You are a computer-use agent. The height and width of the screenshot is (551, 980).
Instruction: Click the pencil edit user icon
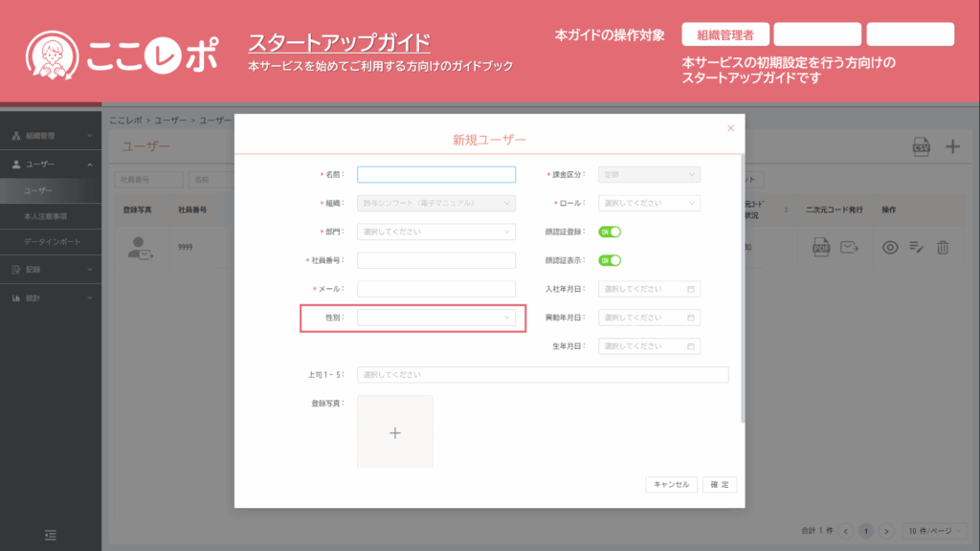916,248
